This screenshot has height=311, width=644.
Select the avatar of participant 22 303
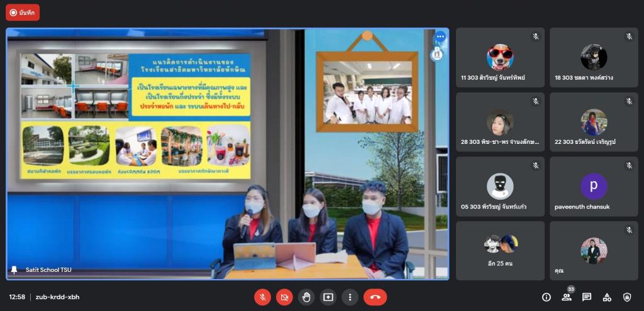[x=594, y=122]
